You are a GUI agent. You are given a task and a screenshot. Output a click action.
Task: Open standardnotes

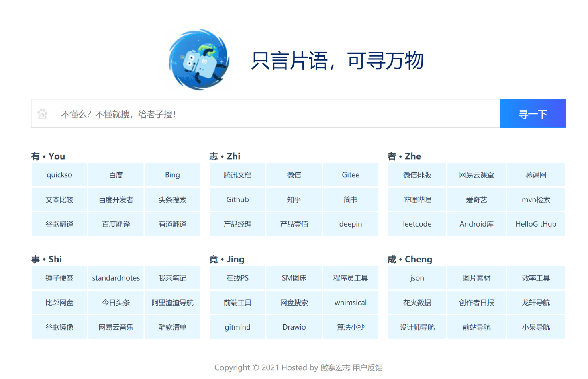click(116, 278)
